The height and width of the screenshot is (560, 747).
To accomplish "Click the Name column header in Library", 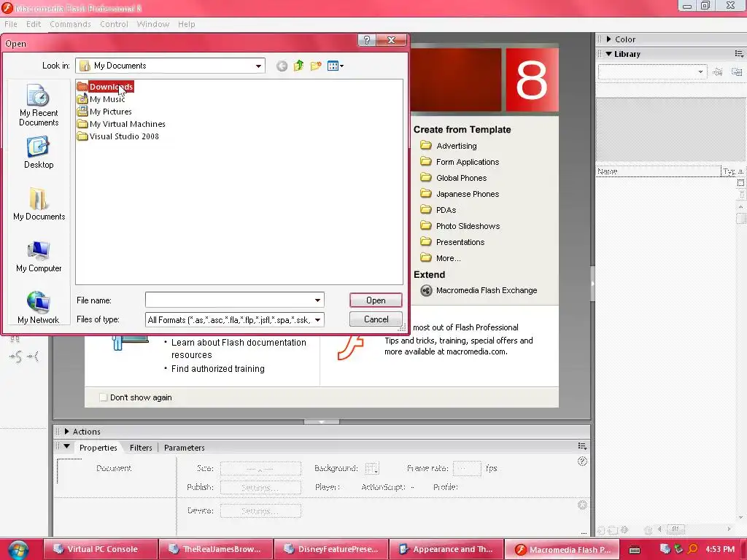I will click(659, 171).
